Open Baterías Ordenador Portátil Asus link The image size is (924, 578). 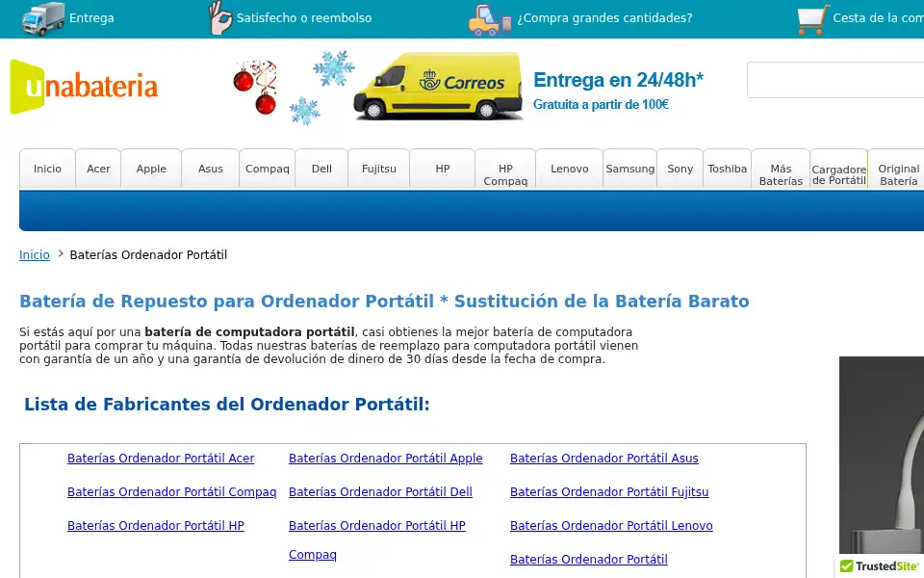coord(604,459)
